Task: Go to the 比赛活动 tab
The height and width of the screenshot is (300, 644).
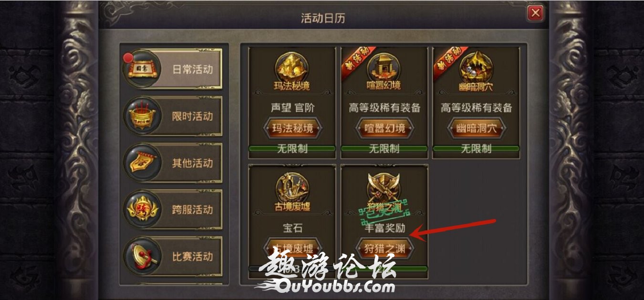Action: click(x=173, y=256)
